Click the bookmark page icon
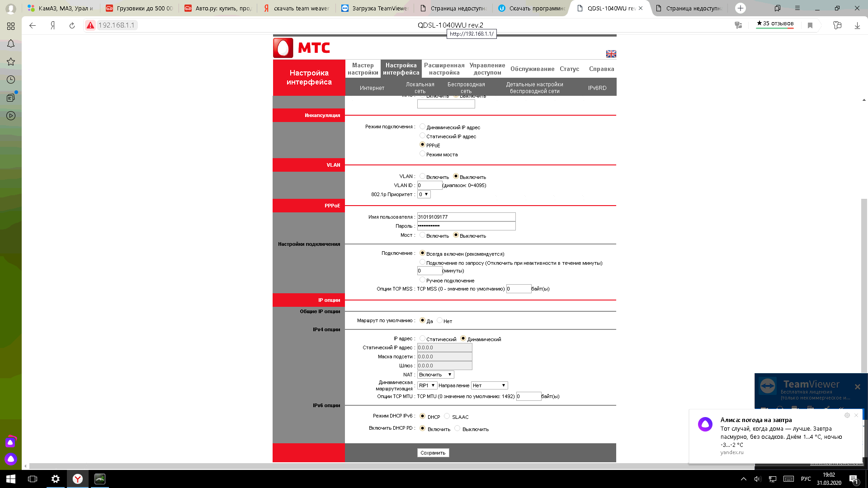The width and height of the screenshot is (868, 488). click(810, 26)
